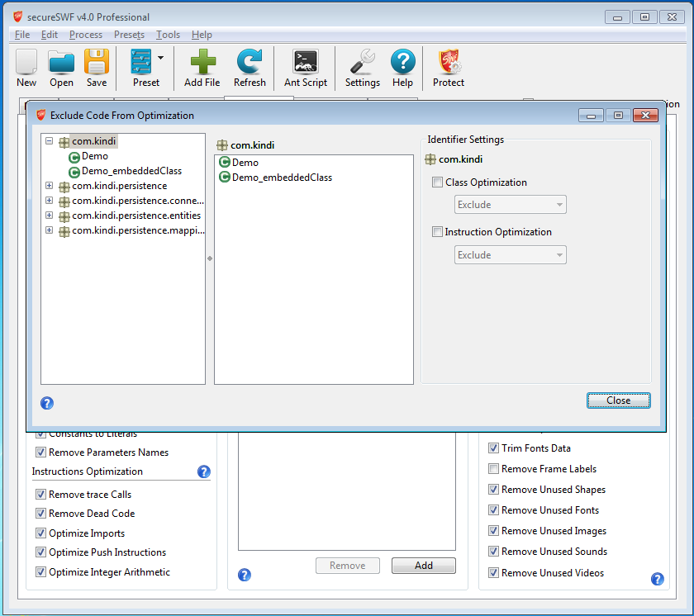Click the dialog's blue help icon
Image resolution: width=694 pixels, height=616 pixels.
click(x=47, y=403)
